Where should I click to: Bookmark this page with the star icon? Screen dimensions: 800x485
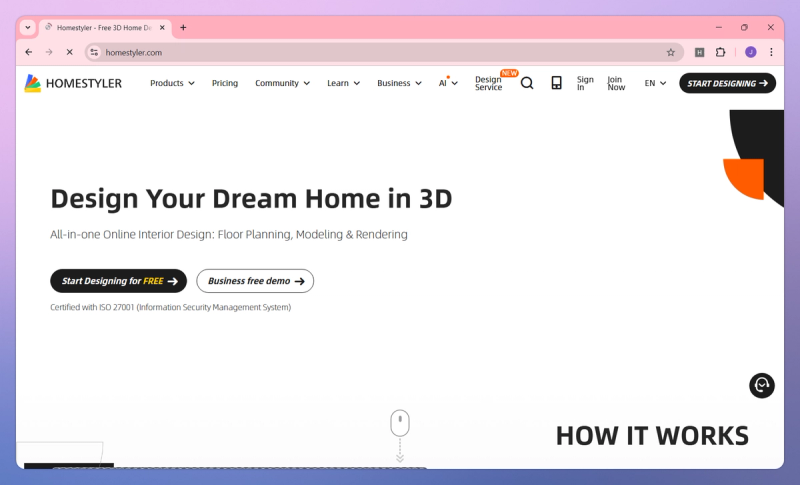[671, 52]
